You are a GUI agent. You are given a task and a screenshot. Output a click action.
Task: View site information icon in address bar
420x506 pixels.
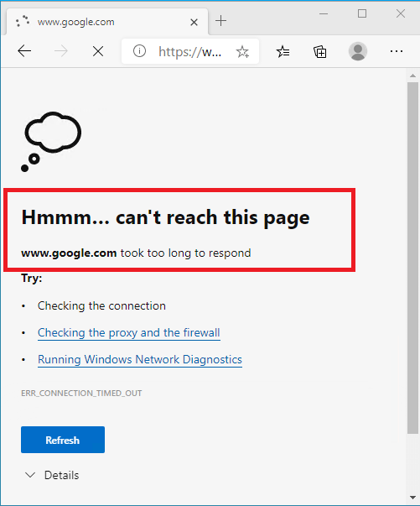[x=139, y=51]
